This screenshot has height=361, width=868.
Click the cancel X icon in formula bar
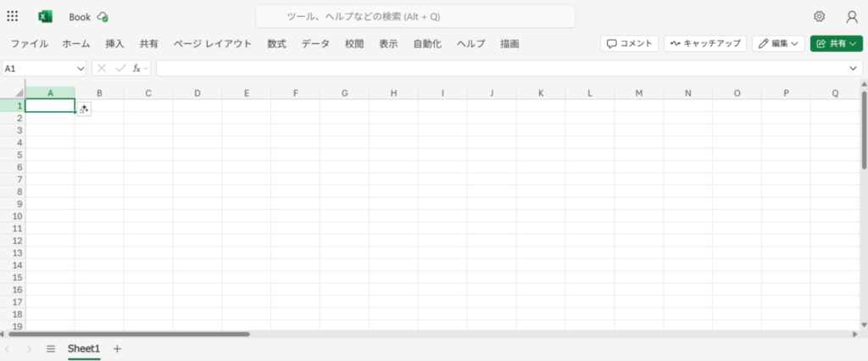(102, 68)
